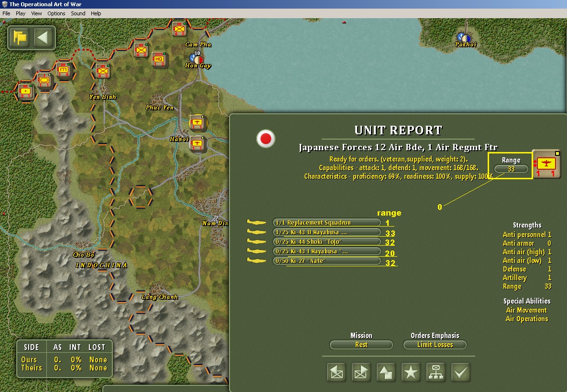The height and width of the screenshot is (392, 567).
Task: Click the star icon button
Action: (411, 372)
